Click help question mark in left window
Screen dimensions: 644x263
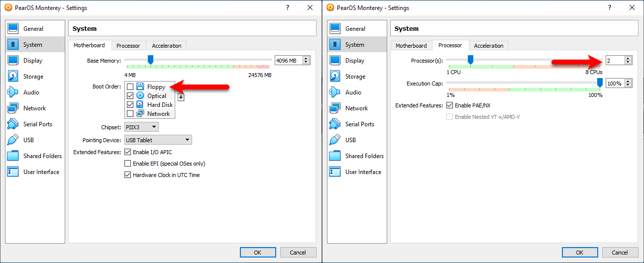(x=287, y=7)
